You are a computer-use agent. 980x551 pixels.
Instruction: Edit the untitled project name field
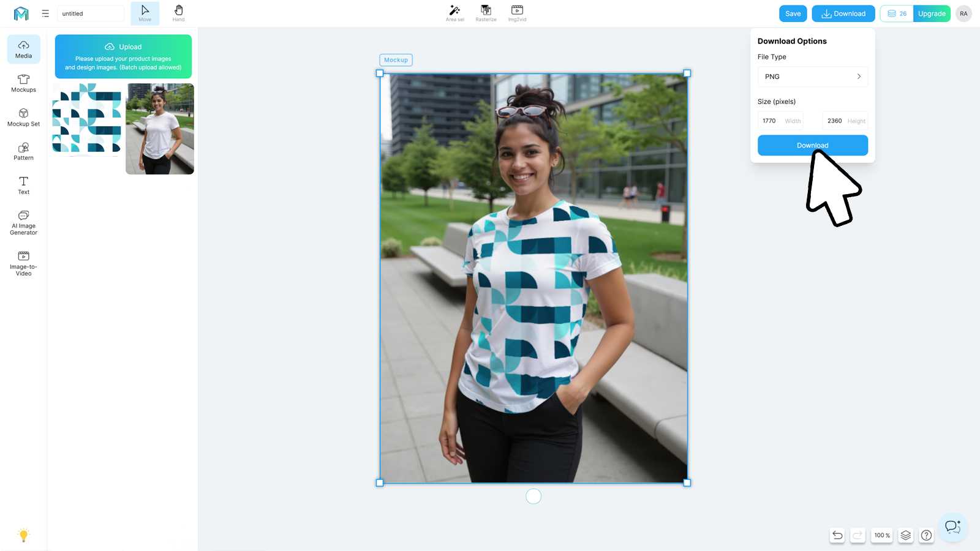tap(90, 13)
